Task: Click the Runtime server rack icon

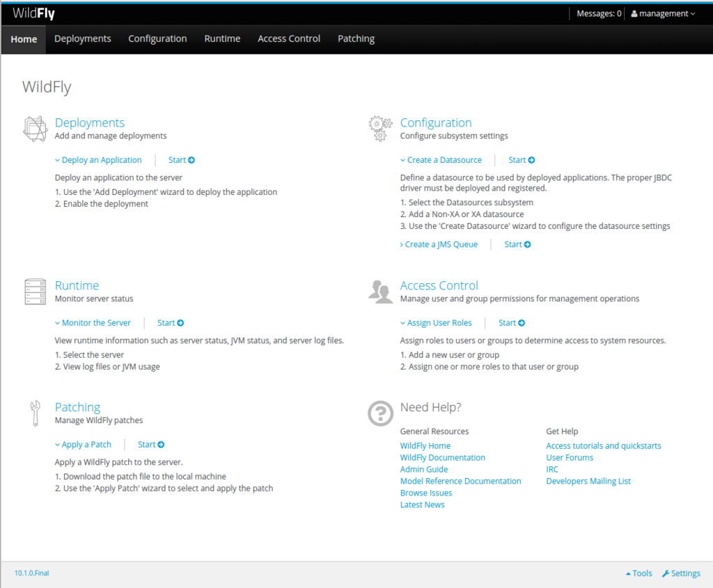Action: (x=35, y=292)
